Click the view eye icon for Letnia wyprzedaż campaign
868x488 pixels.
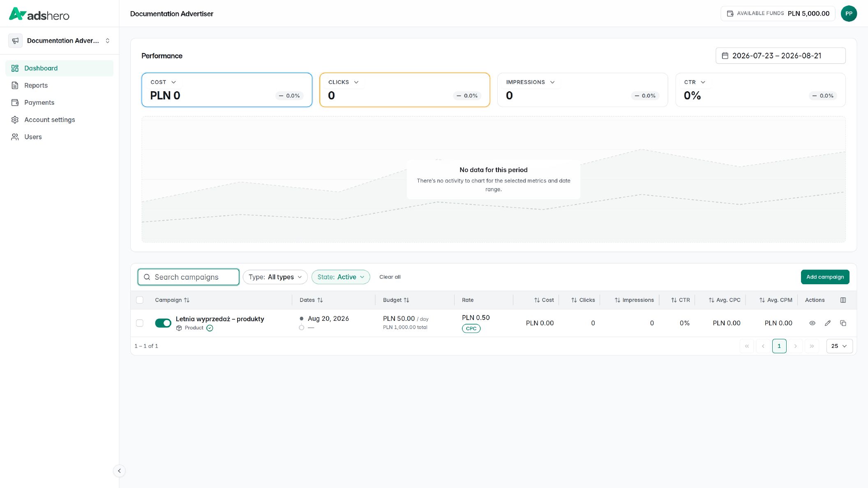pos(812,323)
